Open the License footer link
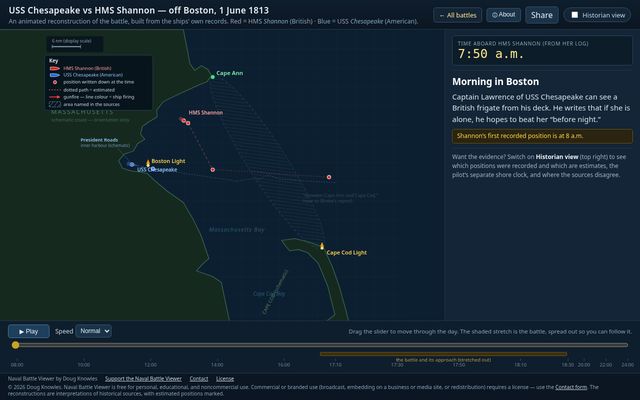Screen dimensions: 640x400 point(225,379)
